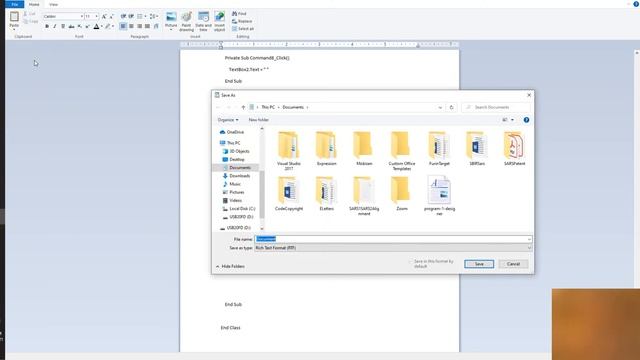The height and width of the screenshot is (360, 640).
Task: Switch to the View tab
Action: (53, 4)
